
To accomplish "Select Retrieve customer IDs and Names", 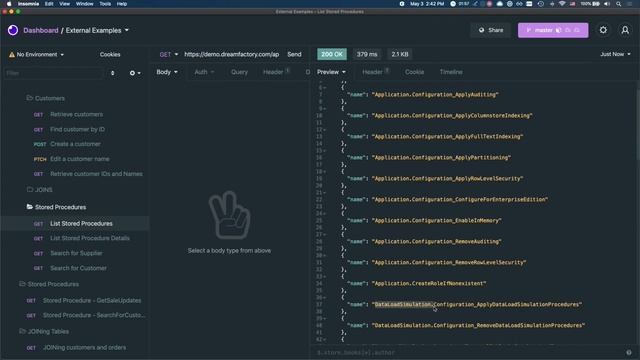I will pos(96,174).
